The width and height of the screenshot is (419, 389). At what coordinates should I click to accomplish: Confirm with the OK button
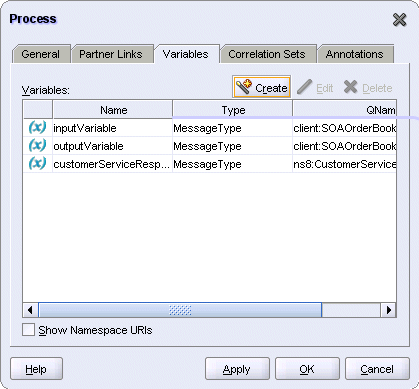pos(307,369)
